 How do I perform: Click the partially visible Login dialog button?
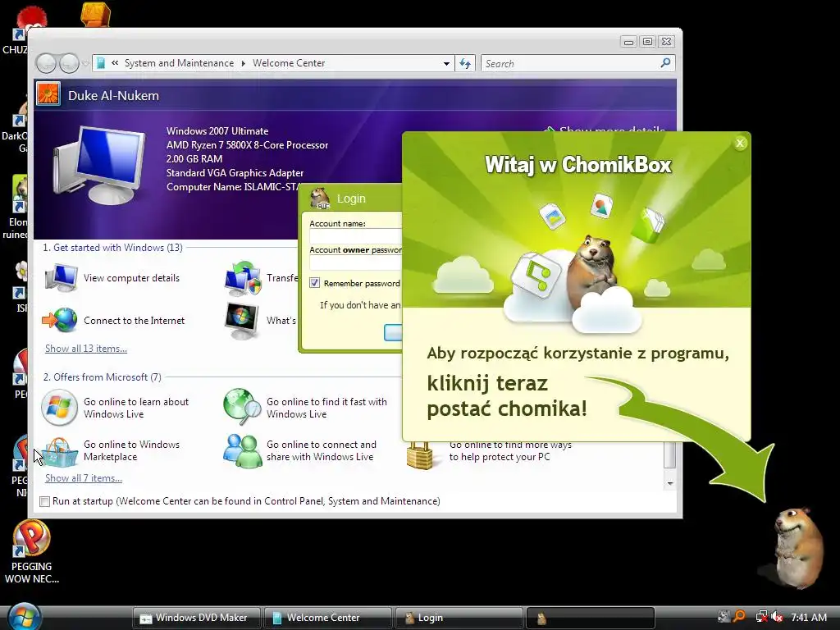[x=393, y=332]
